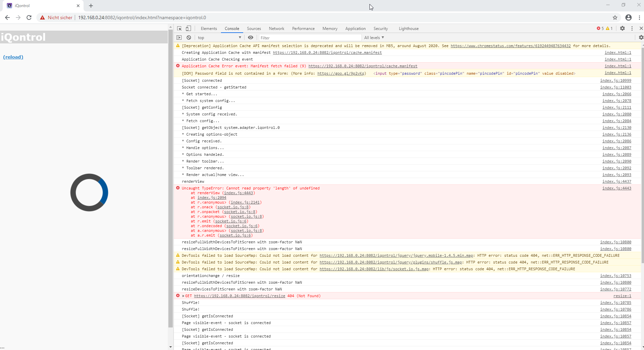This screenshot has width=644, height=350.
Task: Switch to the Memory tab
Action: tap(330, 29)
